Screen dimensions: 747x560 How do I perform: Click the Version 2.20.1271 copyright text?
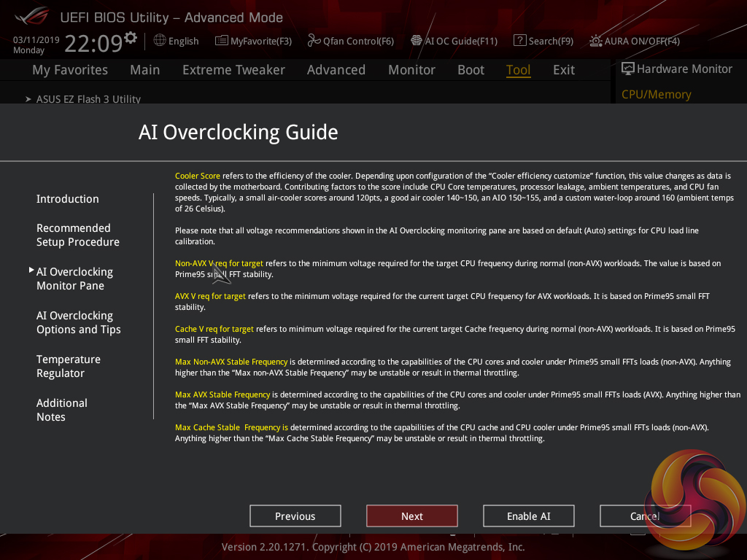373,547
